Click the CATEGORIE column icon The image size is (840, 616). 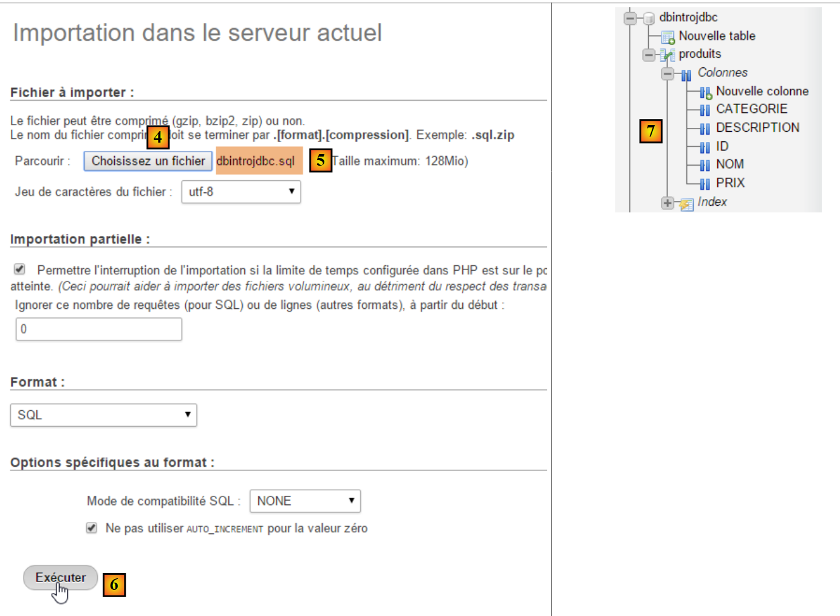click(705, 110)
